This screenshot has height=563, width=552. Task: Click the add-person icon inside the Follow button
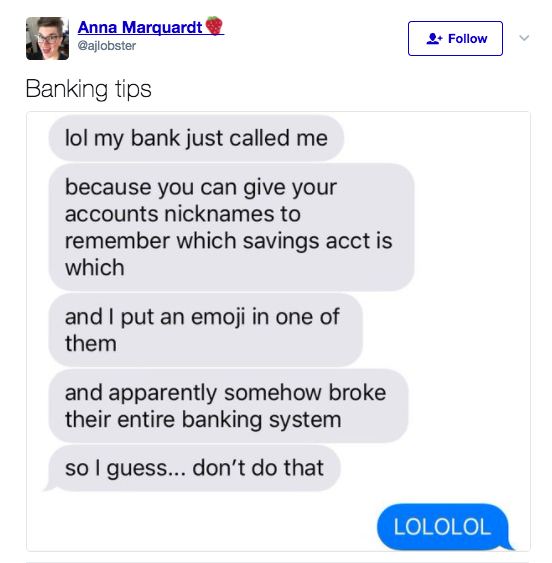434,38
